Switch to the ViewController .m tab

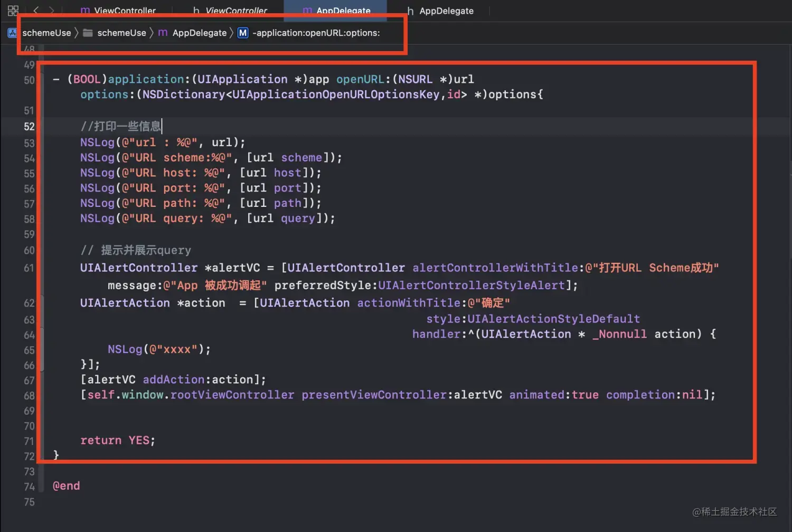coord(118,11)
